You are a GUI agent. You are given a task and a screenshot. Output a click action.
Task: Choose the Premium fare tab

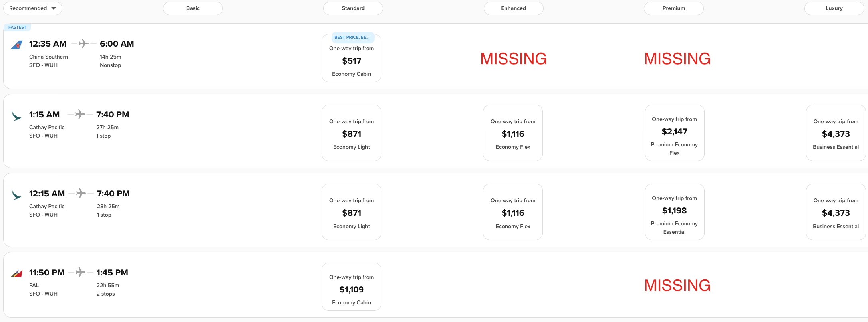673,8
